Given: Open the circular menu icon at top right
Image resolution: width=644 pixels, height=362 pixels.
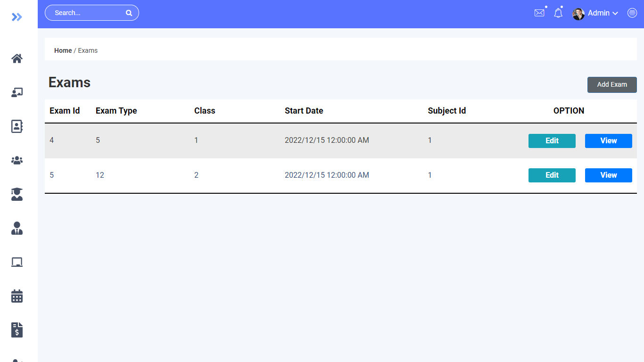Looking at the screenshot, I should (632, 13).
